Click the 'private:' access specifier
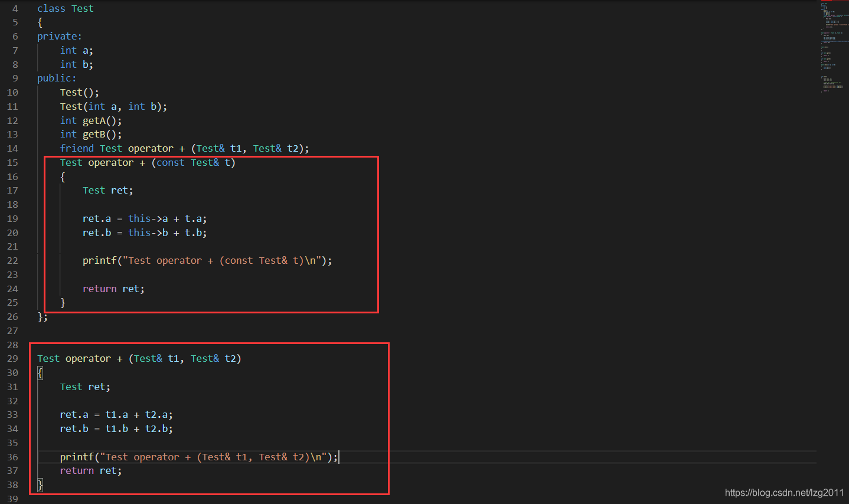Image resolution: width=849 pixels, height=504 pixels. (x=60, y=37)
